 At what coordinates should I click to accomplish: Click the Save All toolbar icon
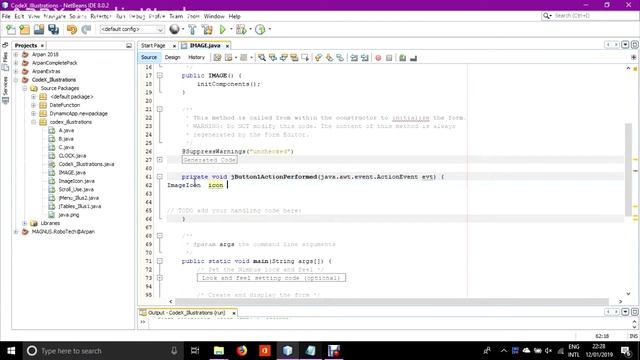click(x=53, y=29)
